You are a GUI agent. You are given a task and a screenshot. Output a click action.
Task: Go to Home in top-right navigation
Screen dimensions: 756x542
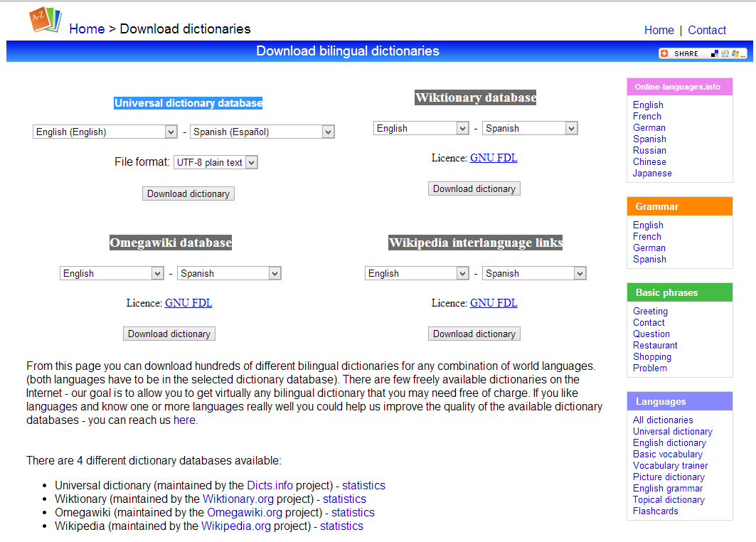pyautogui.click(x=659, y=30)
